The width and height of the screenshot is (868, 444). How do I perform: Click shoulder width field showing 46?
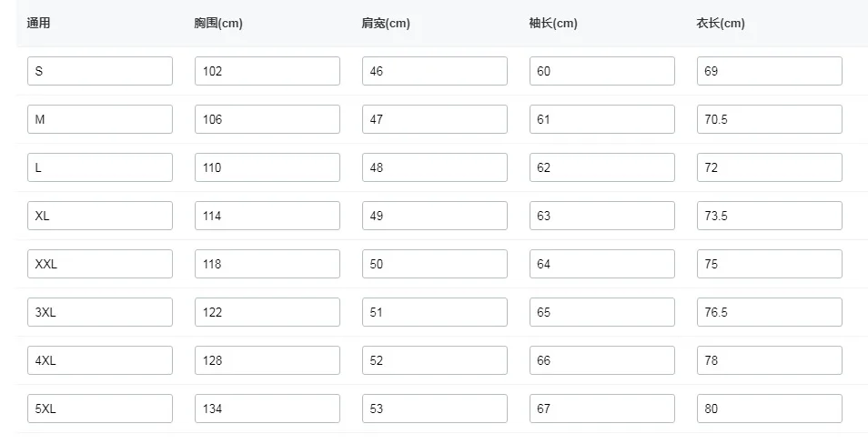pos(435,71)
